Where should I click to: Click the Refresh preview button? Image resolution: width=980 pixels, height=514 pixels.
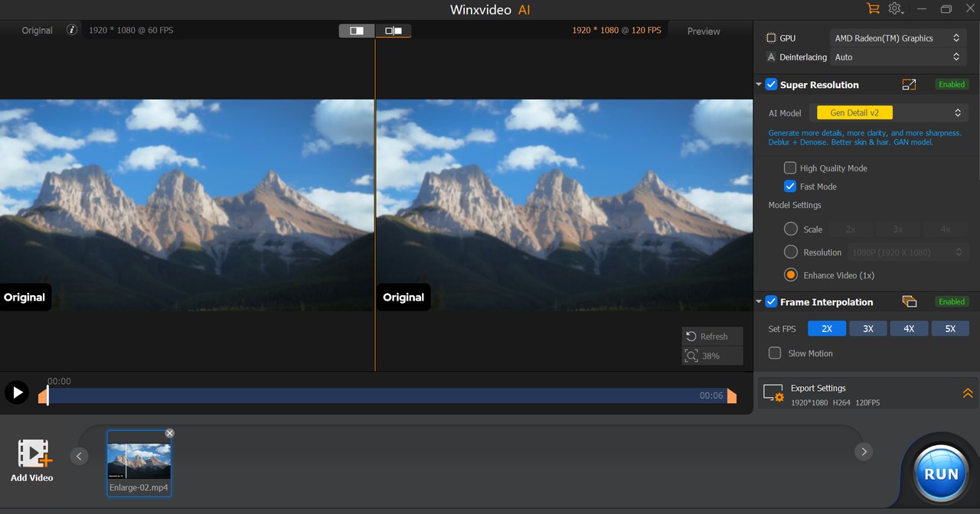711,336
